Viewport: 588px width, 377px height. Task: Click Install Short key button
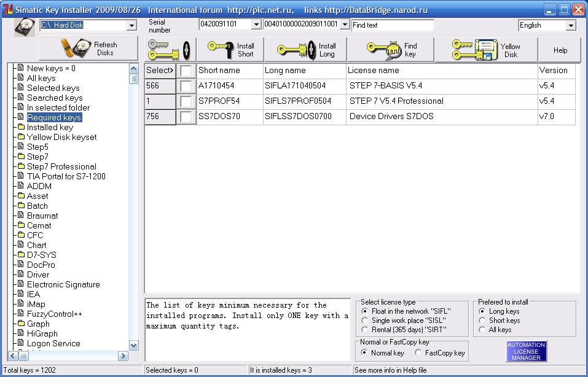(x=230, y=50)
